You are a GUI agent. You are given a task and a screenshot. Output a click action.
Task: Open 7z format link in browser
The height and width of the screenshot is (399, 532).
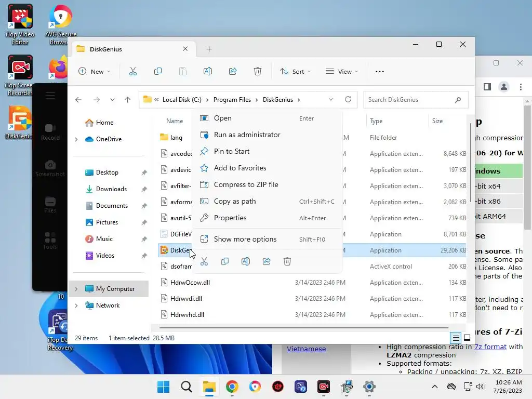coord(490,347)
